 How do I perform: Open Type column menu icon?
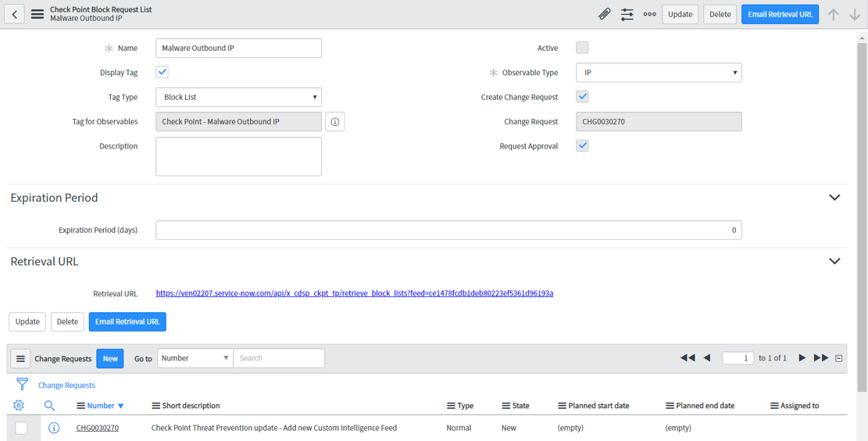(x=451, y=406)
